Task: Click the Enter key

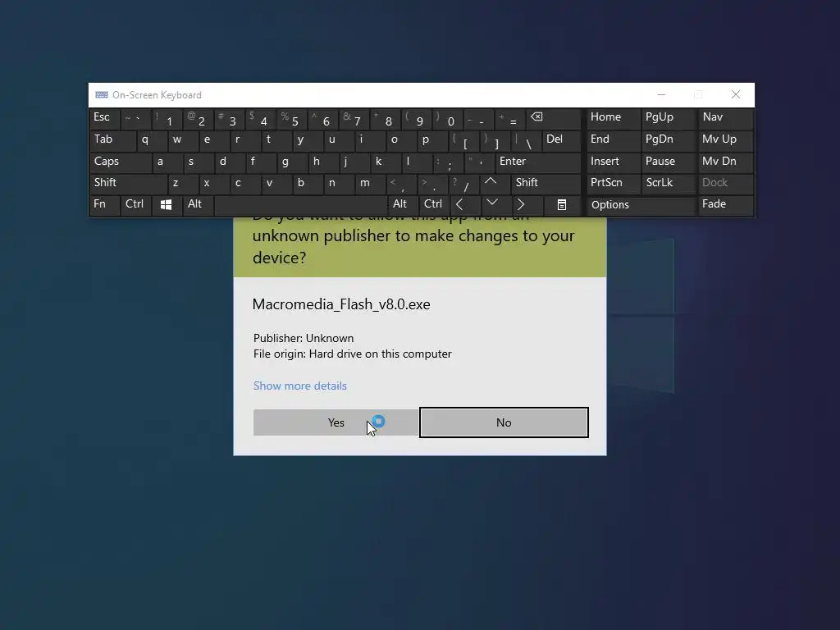Action: (x=538, y=162)
